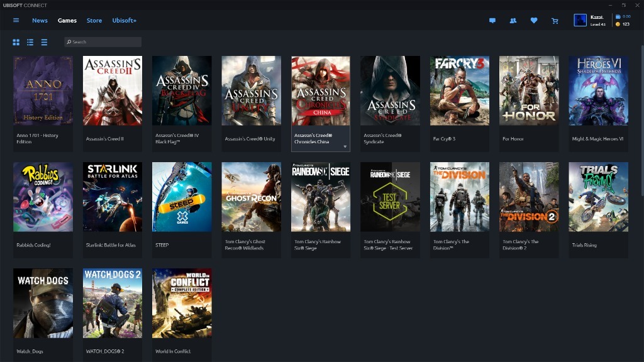Select the Games tab
644x362 pixels.
pos(67,20)
